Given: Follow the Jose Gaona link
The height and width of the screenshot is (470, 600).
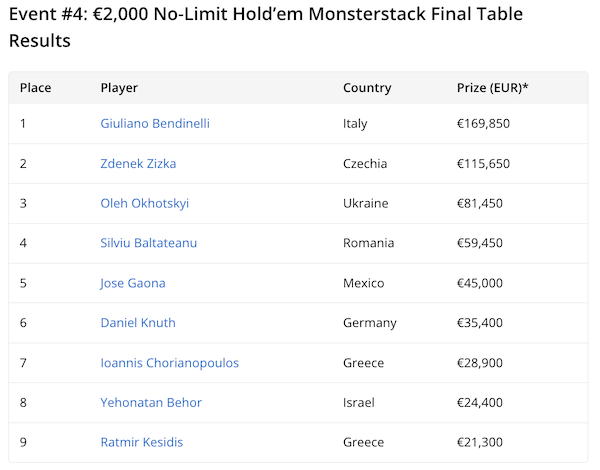Looking at the screenshot, I should pos(133,283).
